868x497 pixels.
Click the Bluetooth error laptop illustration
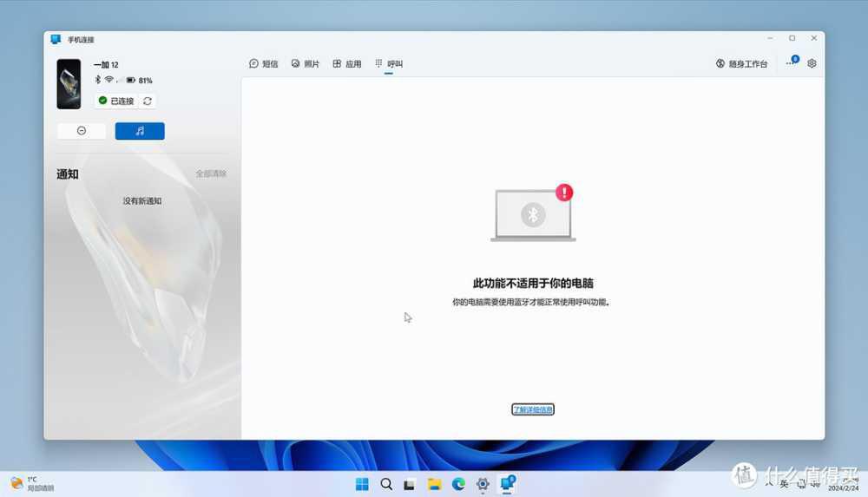[533, 213]
